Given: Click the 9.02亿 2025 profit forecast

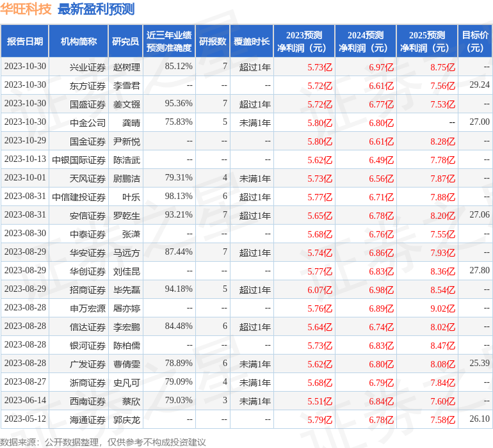Looking at the screenshot, I should point(442,308).
